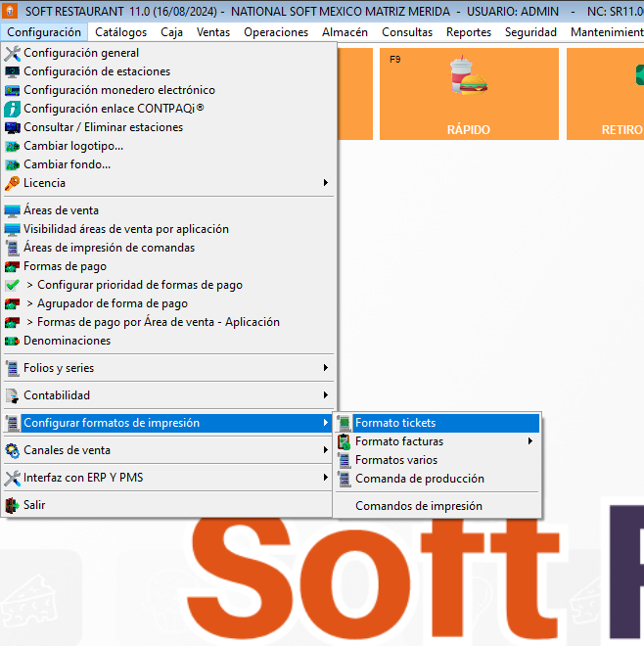Image resolution: width=644 pixels, height=646 pixels.
Task: Open the Mantenimiento menu
Action: coord(607,32)
